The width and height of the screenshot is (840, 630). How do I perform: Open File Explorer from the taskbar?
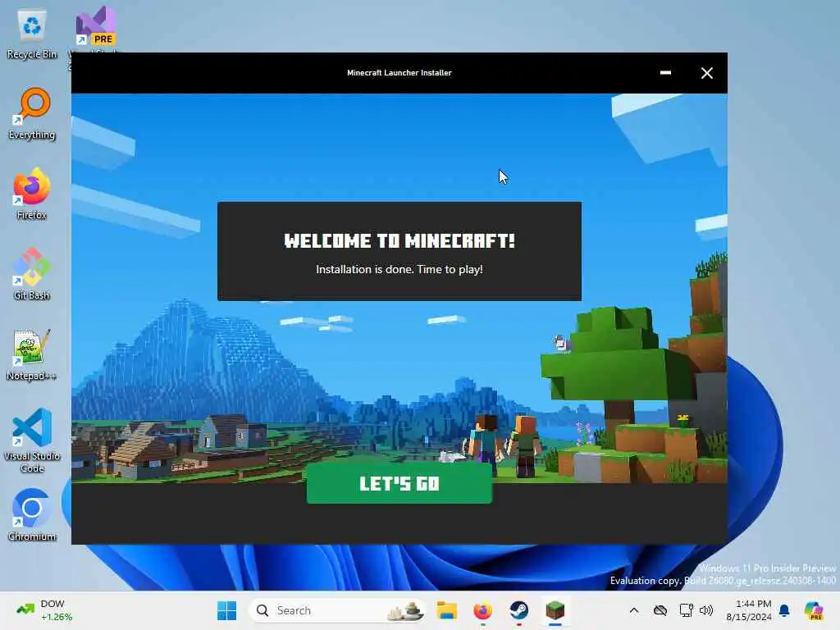446,610
